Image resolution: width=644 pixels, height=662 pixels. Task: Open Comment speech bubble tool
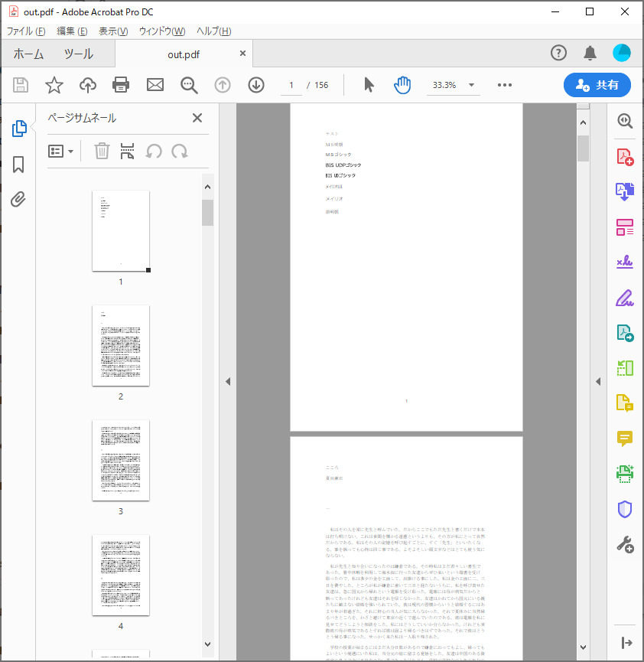[x=625, y=439]
